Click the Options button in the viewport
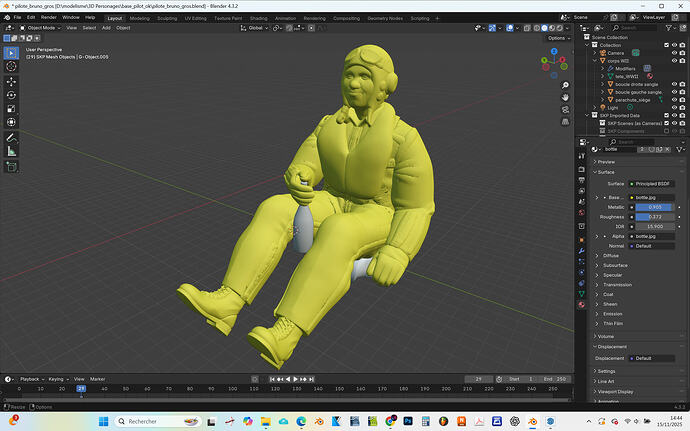 tap(557, 38)
